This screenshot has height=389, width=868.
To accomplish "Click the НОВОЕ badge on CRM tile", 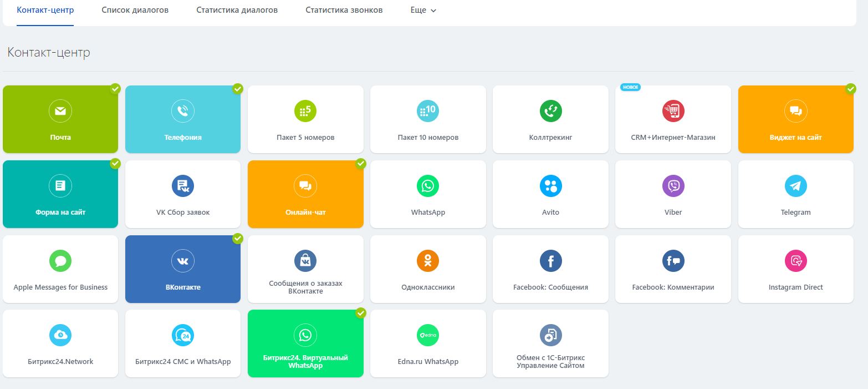I will (630, 87).
